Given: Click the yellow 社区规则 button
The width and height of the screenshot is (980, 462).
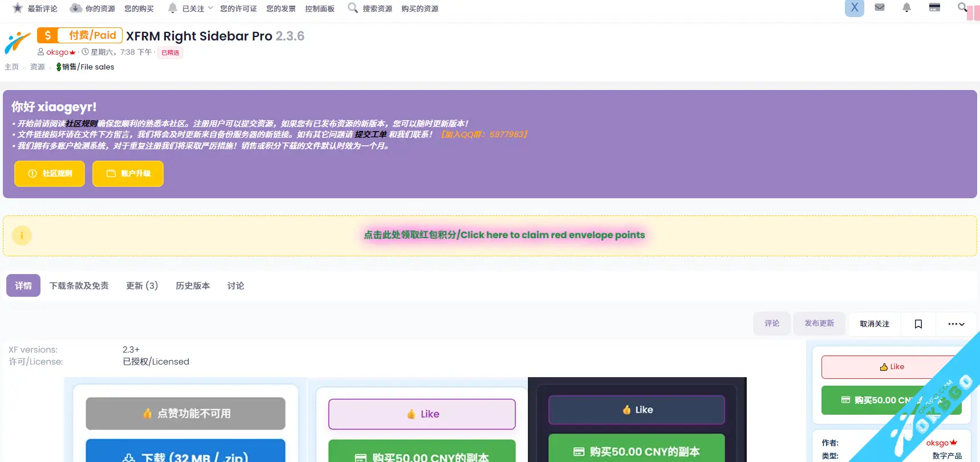Looking at the screenshot, I should (50, 174).
